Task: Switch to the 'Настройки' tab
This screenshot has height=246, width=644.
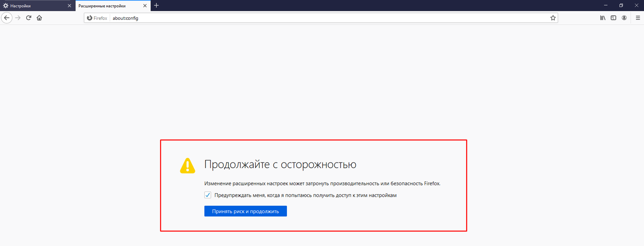Action: [x=32, y=6]
